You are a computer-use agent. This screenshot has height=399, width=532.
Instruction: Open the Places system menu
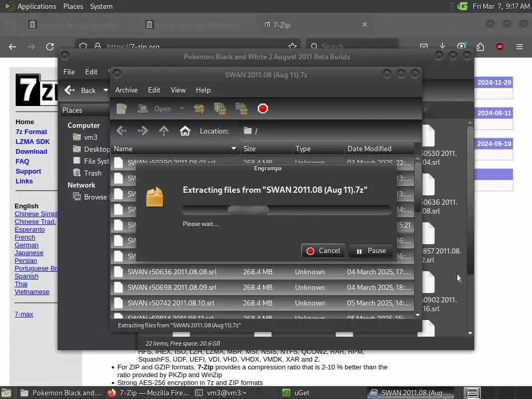coord(73,6)
